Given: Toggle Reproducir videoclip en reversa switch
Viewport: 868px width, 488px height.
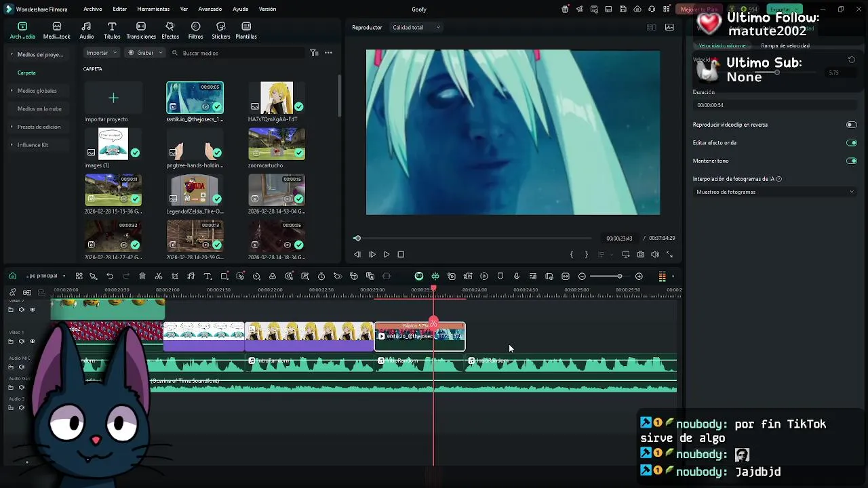Looking at the screenshot, I should [852, 125].
